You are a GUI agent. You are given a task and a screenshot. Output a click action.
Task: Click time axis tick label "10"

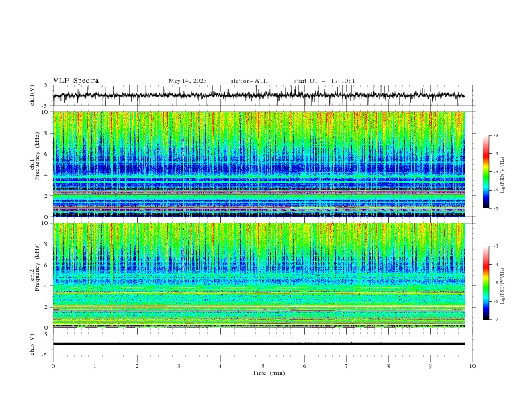coord(472,366)
